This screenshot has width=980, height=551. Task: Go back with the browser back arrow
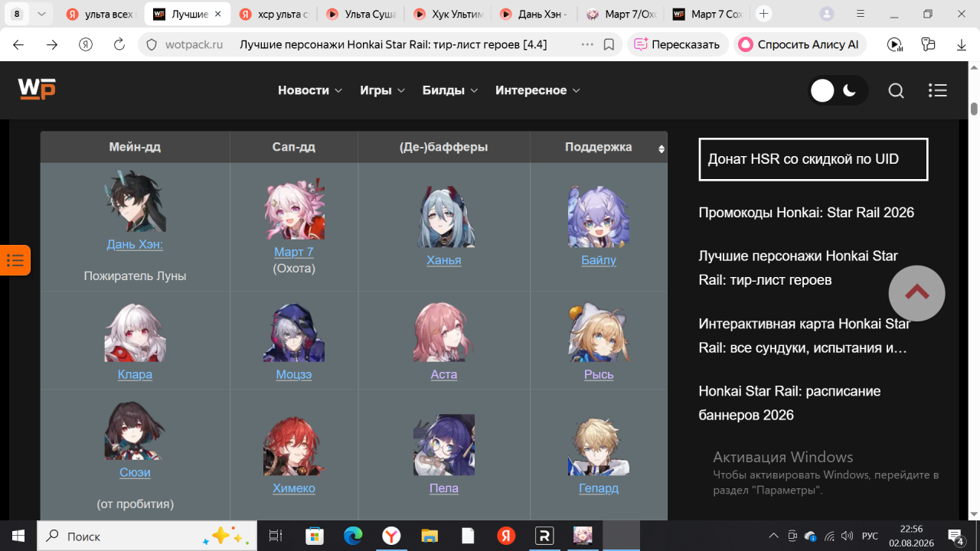[x=18, y=44]
